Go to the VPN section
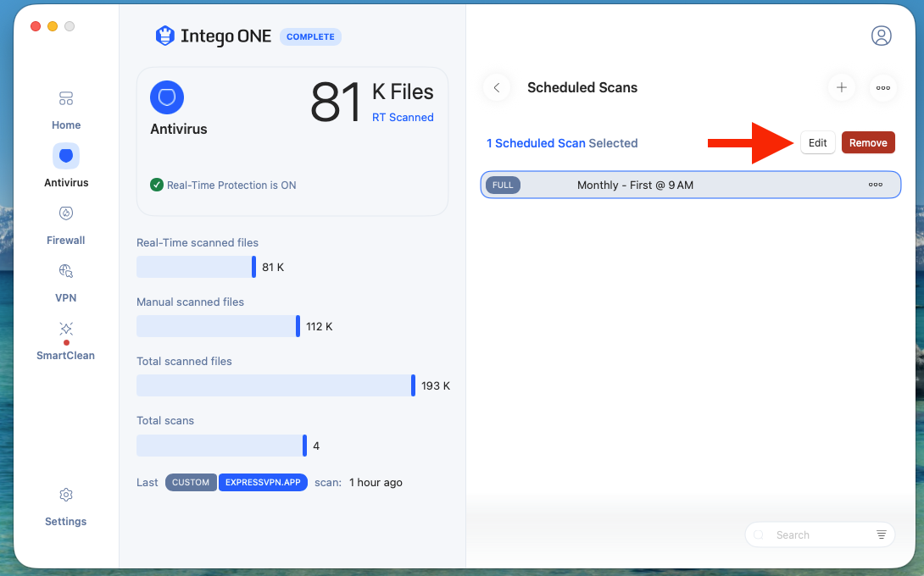Image resolution: width=924 pixels, height=576 pixels. (x=66, y=283)
